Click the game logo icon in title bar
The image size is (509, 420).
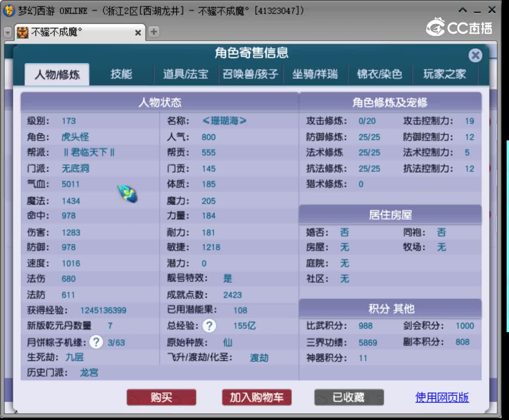tap(8, 10)
